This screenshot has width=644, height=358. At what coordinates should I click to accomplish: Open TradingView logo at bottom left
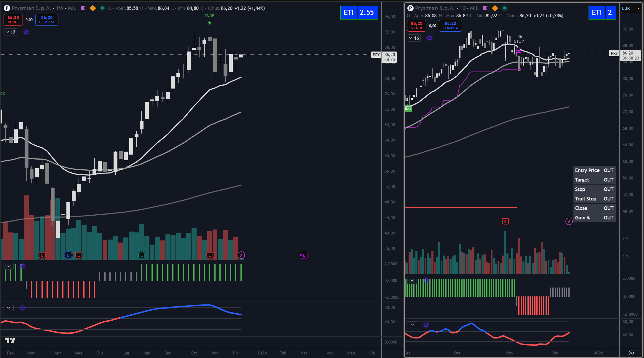pyautogui.click(x=10, y=340)
